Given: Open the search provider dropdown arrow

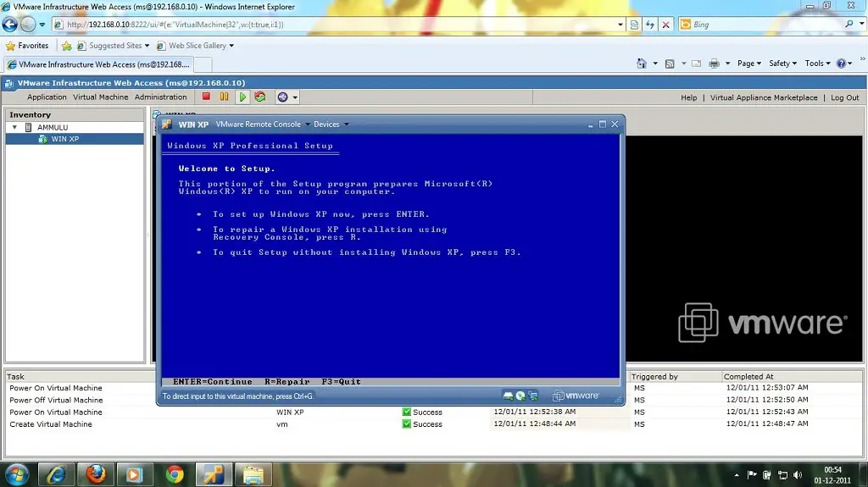Looking at the screenshot, I should point(861,24).
